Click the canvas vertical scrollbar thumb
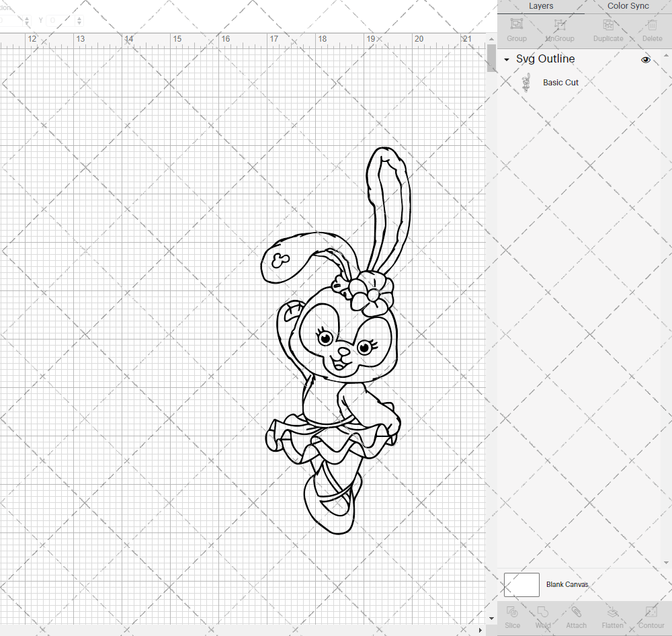Image resolution: width=672 pixels, height=636 pixels. pos(491,58)
